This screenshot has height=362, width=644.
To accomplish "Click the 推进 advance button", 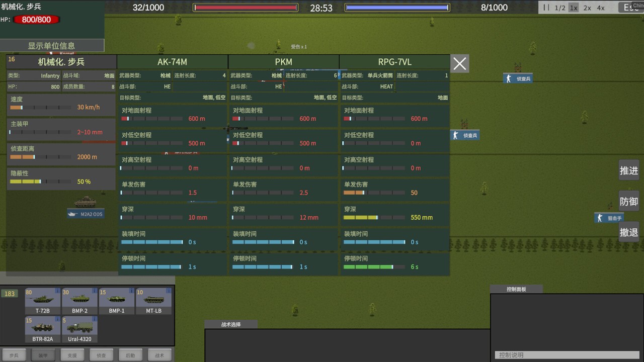I will 628,170.
